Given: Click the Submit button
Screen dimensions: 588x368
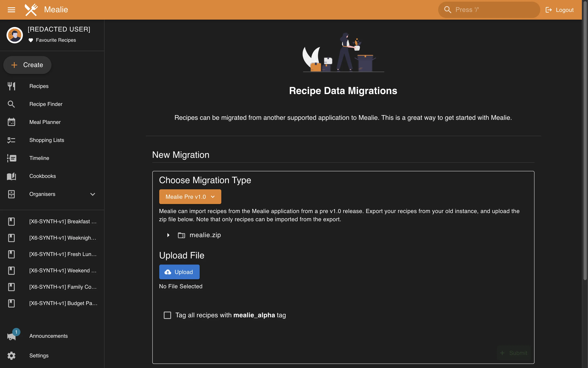Looking at the screenshot, I should tap(514, 353).
